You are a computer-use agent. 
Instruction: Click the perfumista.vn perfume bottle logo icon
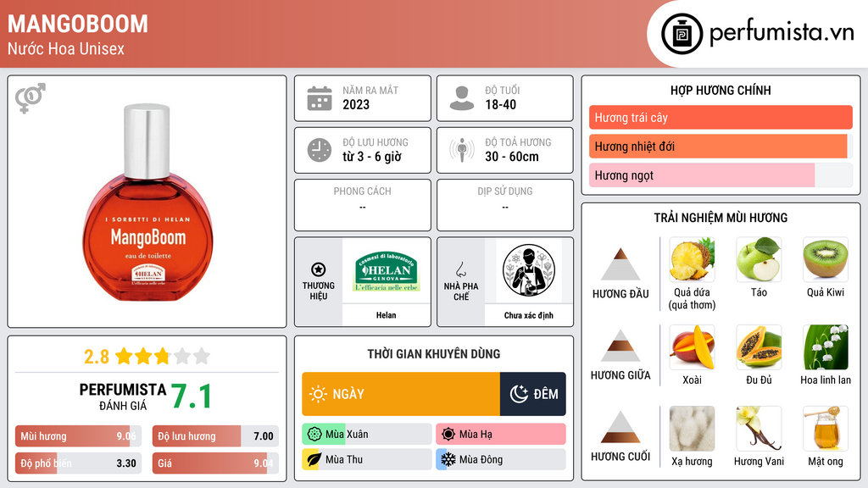coord(682,34)
